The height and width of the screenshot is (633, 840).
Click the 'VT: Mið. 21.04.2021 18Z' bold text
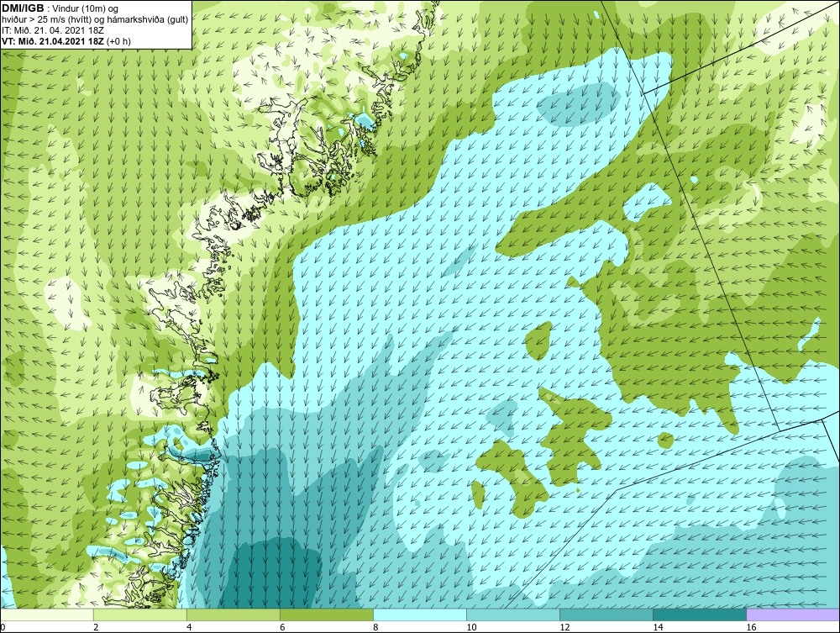coord(54,40)
